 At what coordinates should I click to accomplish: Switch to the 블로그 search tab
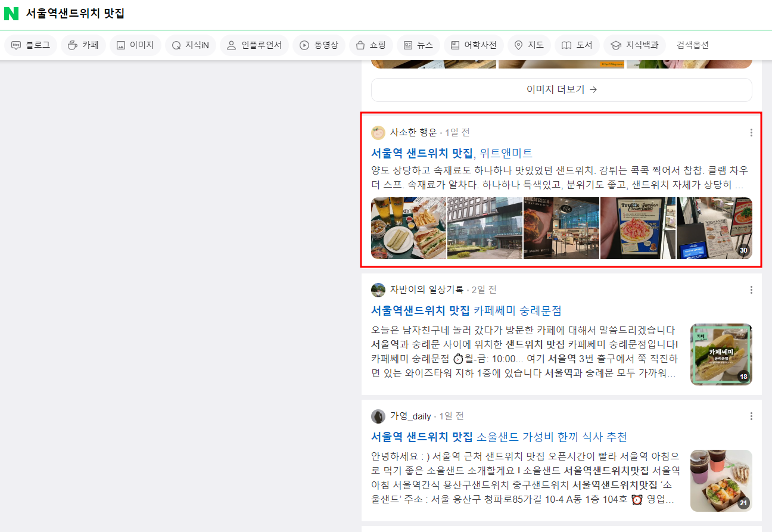click(x=31, y=45)
